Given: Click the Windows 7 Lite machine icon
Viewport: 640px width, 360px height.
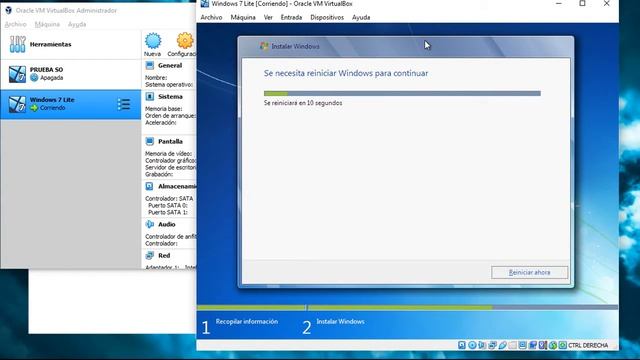Looking at the screenshot, I should point(17,104).
